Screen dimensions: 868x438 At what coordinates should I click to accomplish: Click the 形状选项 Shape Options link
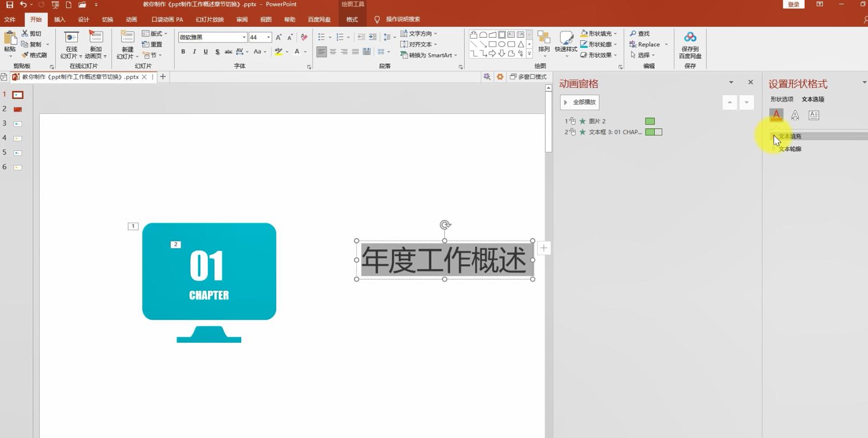point(782,99)
